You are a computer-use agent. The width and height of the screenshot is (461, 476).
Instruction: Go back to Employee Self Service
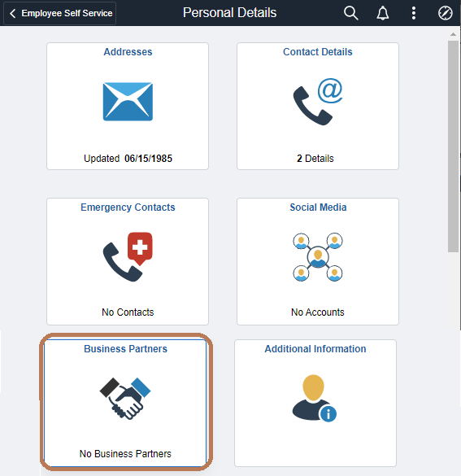[x=59, y=13]
